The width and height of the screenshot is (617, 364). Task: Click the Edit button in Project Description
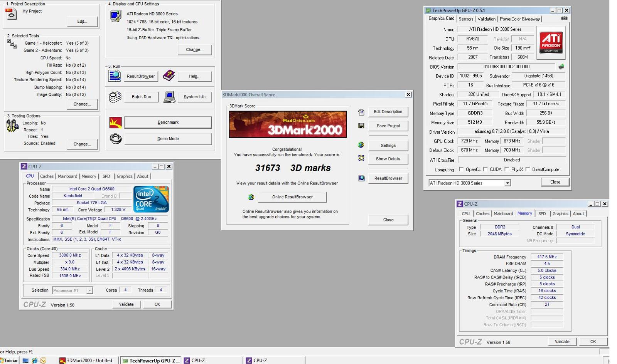82,22
